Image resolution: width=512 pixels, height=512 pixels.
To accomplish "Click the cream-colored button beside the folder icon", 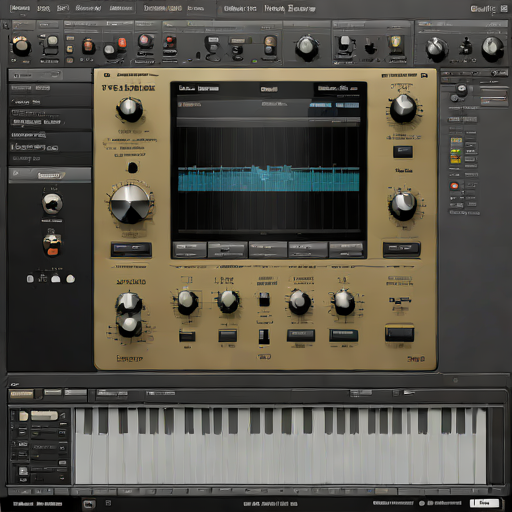I will 44,415.
